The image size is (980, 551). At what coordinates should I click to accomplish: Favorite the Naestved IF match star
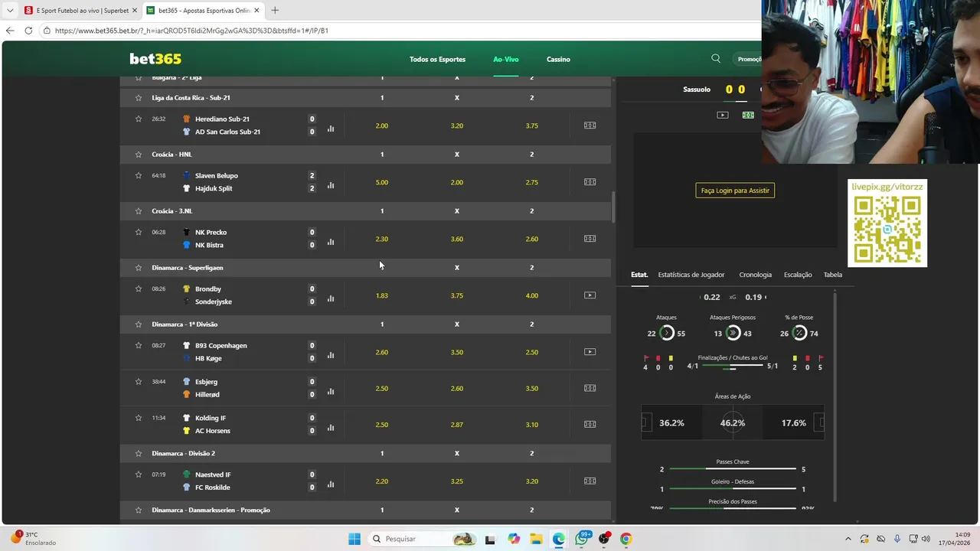click(x=139, y=474)
